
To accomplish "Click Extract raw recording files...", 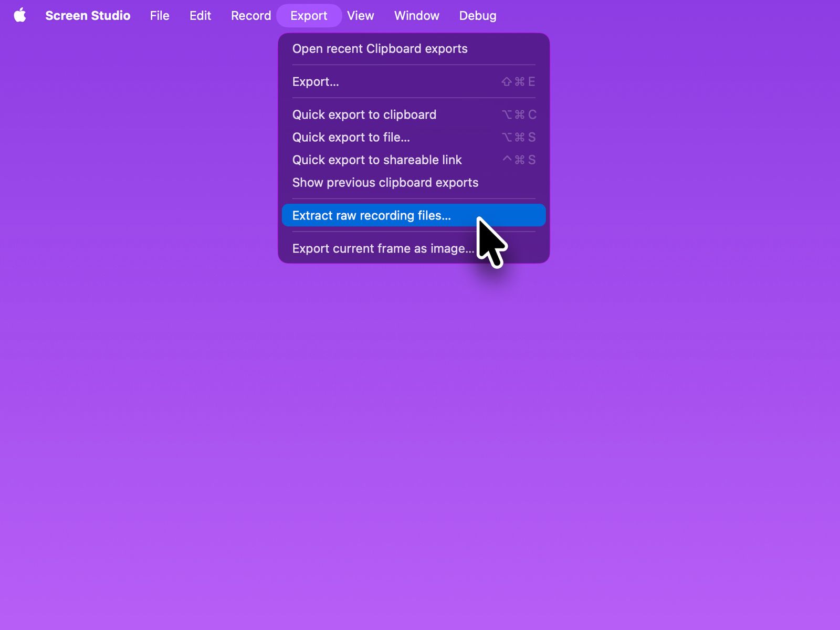I will click(371, 216).
